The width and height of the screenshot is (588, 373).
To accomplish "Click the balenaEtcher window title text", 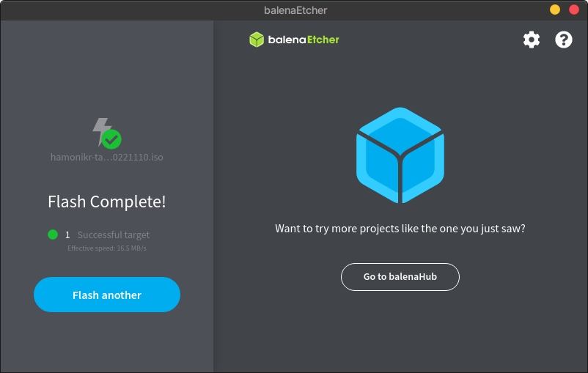I will click(295, 10).
